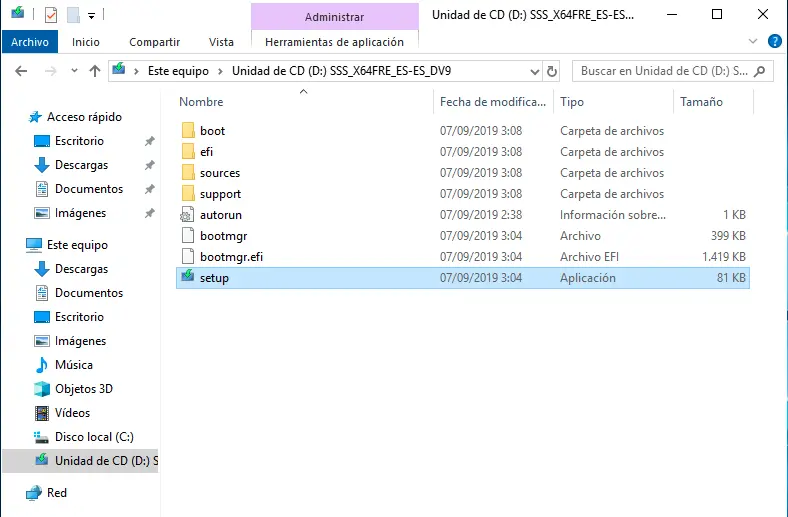
Task: Click the '1.419 KB' size value
Action: (x=724, y=257)
